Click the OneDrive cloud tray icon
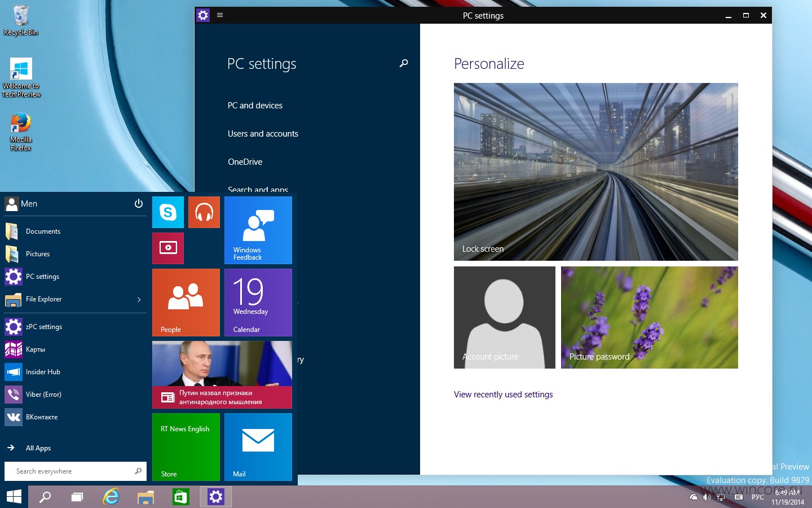The image size is (812, 508). click(694, 497)
